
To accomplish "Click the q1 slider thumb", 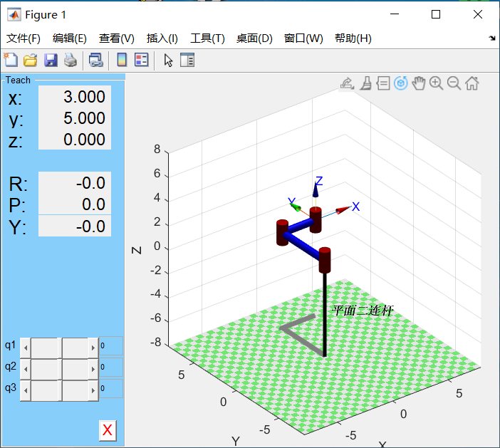I will [61, 348].
